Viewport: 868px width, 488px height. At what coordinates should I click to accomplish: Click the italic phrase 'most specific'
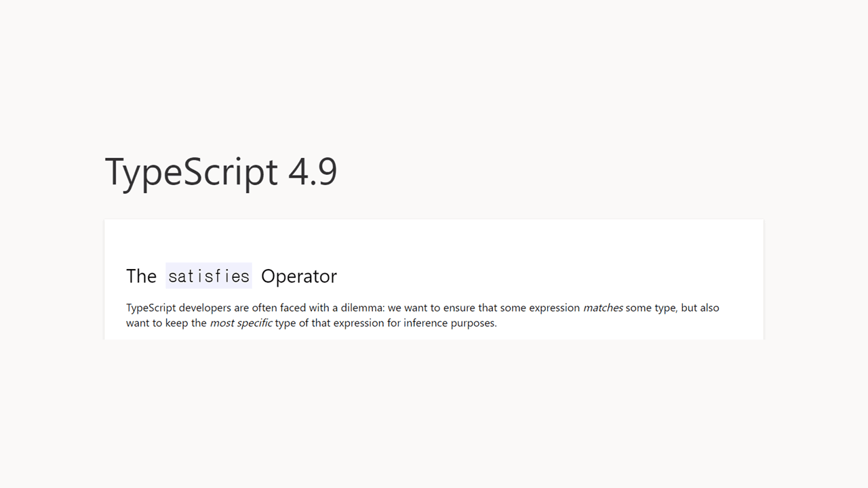coord(241,323)
